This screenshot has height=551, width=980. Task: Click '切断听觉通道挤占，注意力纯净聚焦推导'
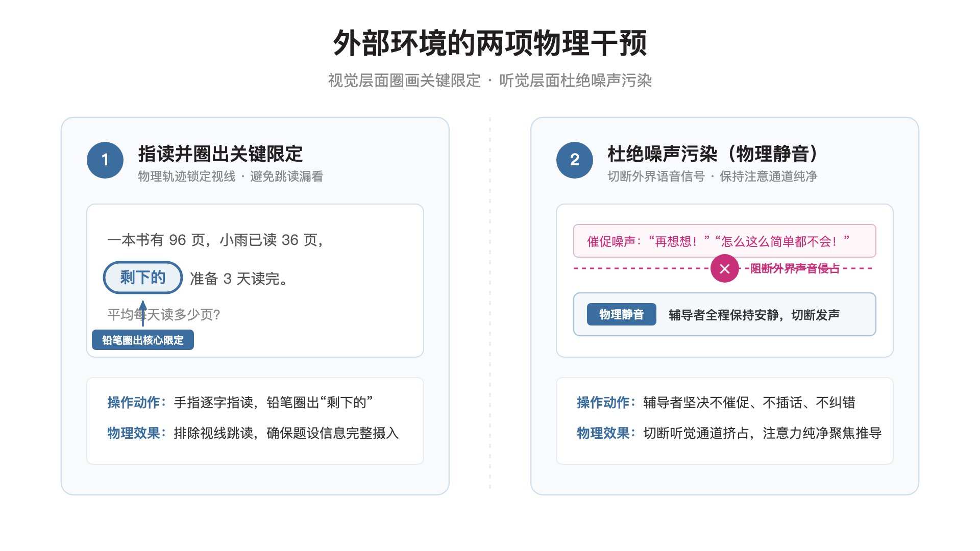[763, 433]
